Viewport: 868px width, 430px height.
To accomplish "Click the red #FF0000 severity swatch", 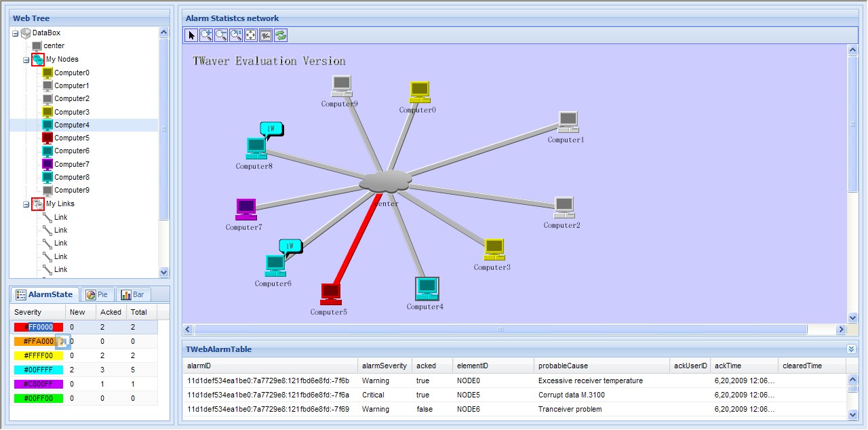I will (38, 328).
